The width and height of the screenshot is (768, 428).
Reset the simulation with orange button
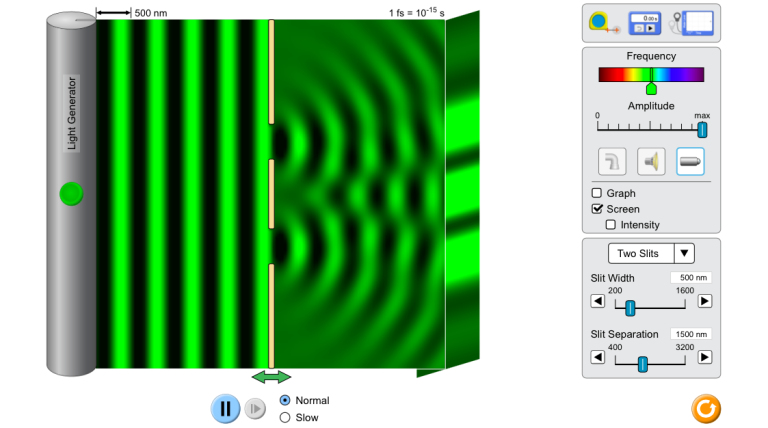click(706, 409)
